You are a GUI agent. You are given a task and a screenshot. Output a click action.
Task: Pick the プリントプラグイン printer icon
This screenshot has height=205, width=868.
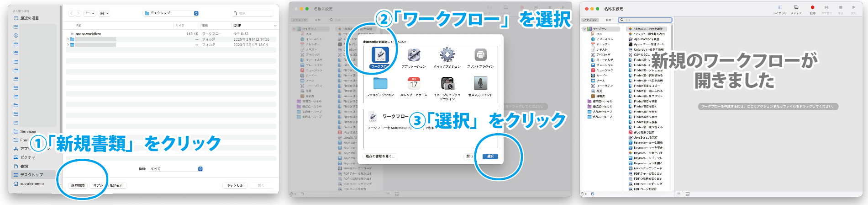click(480, 55)
